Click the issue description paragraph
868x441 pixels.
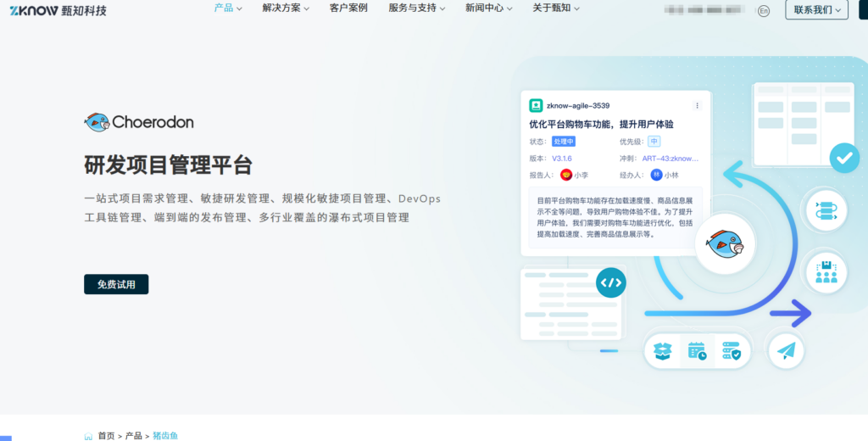click(615, 217)
